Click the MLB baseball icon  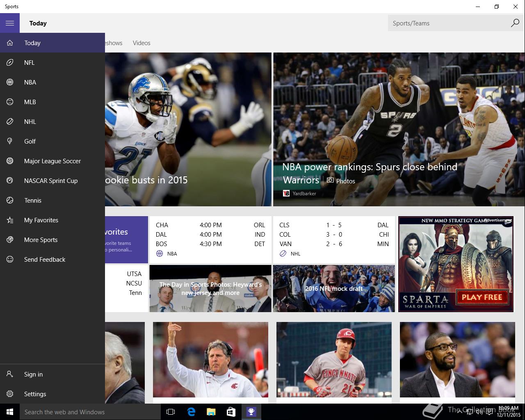pyautogui.click(x=10, y=102)
